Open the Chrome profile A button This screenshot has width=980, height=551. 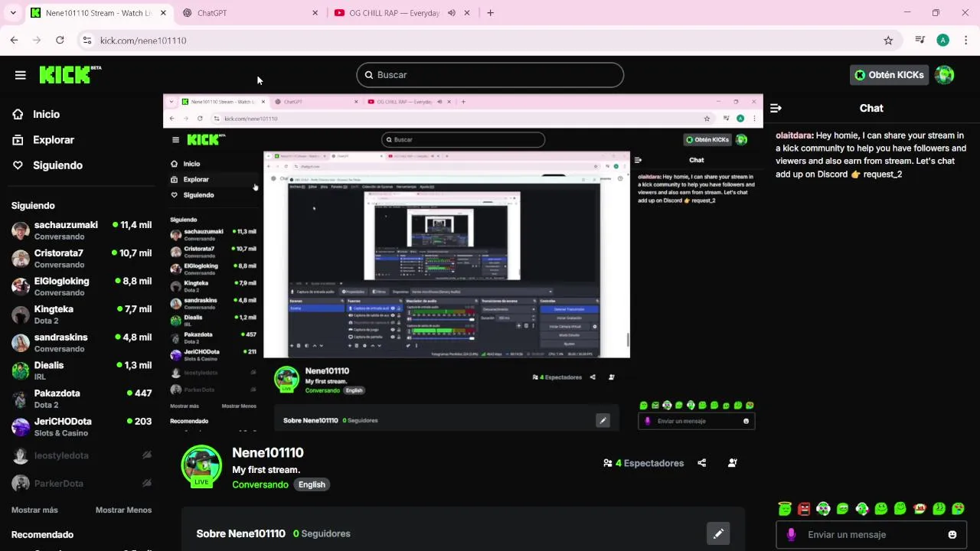pyautogui.click(x=943, y=41)
